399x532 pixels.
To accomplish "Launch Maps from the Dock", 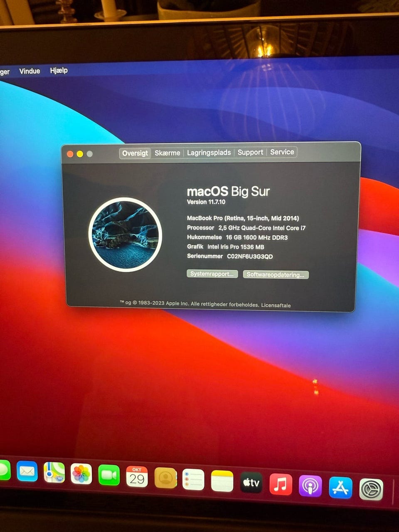I will 54,473.
